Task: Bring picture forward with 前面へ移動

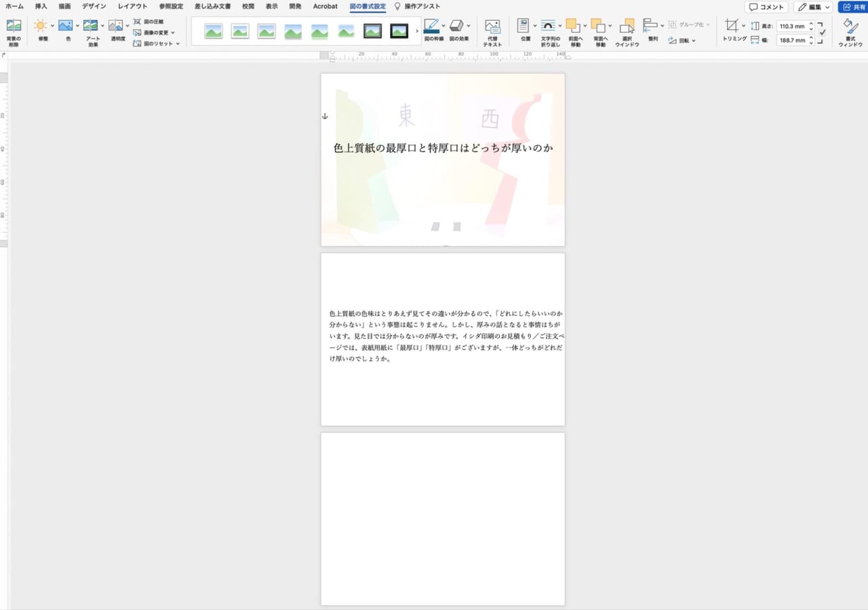Action: (x=574, y=30)
